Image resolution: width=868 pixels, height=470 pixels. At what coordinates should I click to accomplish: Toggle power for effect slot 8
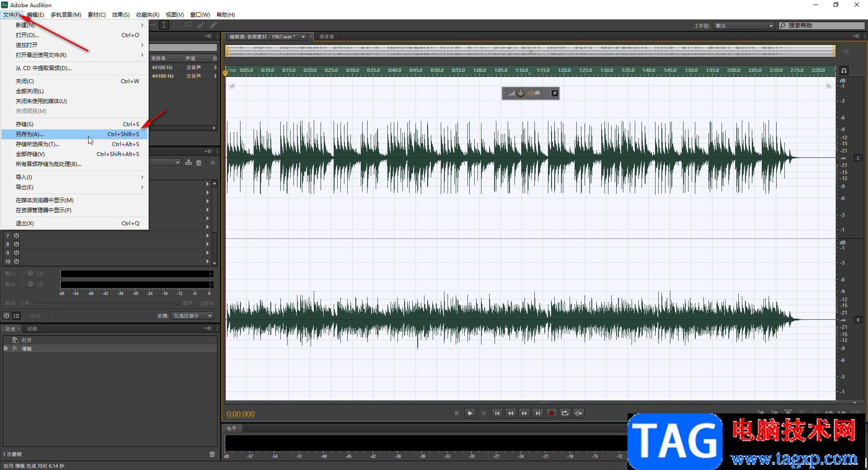16,244
